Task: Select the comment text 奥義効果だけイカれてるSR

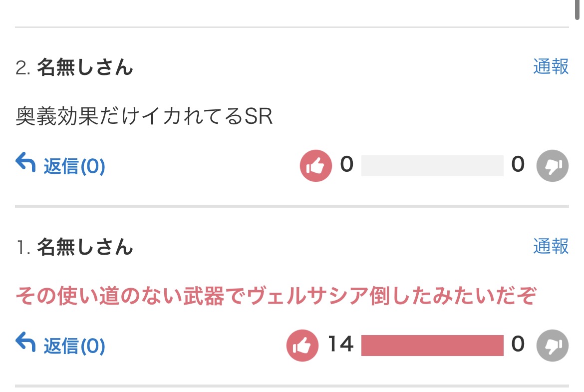Action: [144, 117]
